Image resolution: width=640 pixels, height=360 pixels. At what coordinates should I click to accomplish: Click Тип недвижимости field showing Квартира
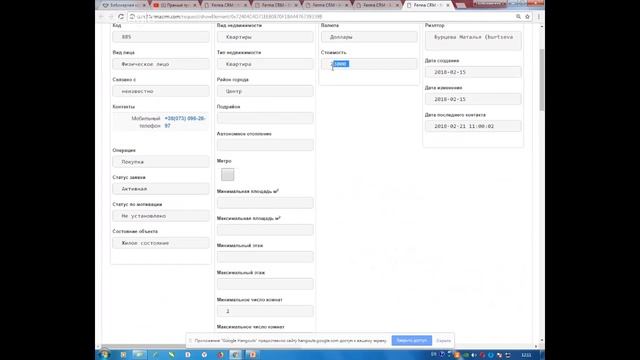[x=265, y=64]
